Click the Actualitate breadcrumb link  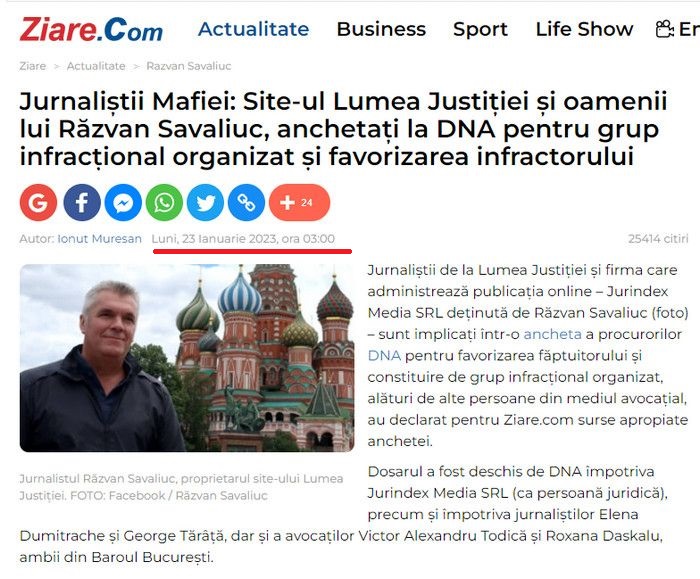click(x=96, y=66)
